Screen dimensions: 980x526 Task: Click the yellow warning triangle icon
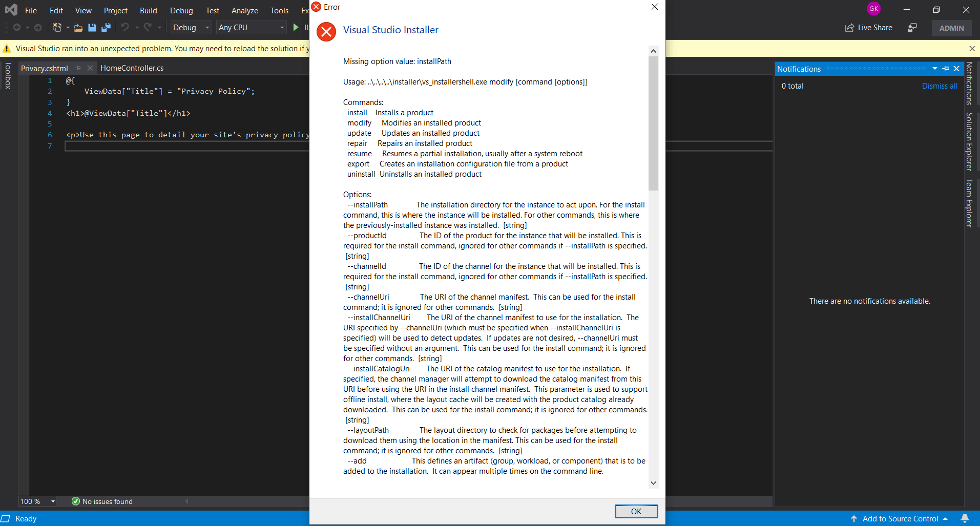7,49
